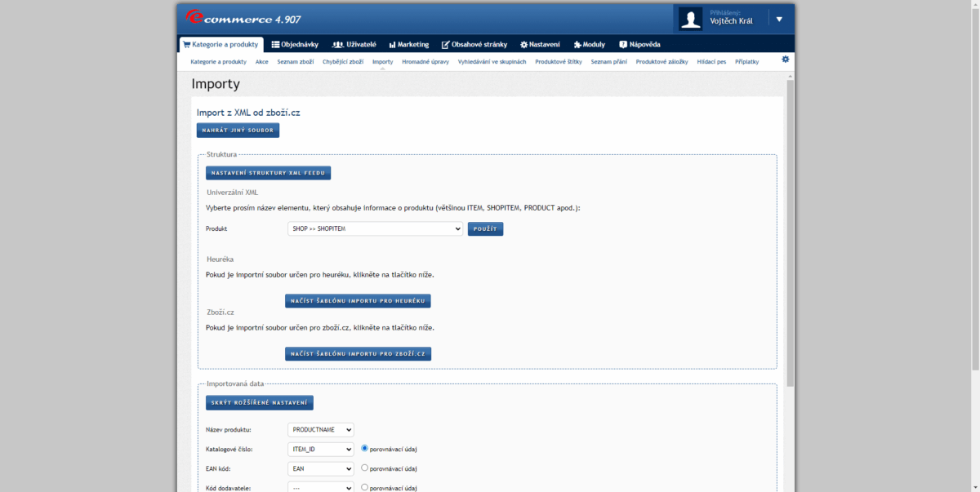Select porovnávací údaj for Katalogové číslo
Image resolution: width=980 pixels, height=492 pixels.
click(363, 448)
